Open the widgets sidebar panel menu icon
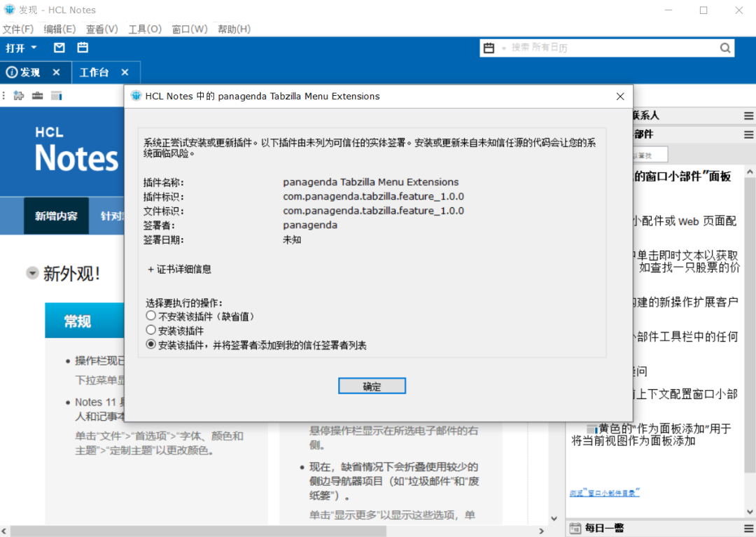Screen dimensions: 756x537 (x=748, y=134)
